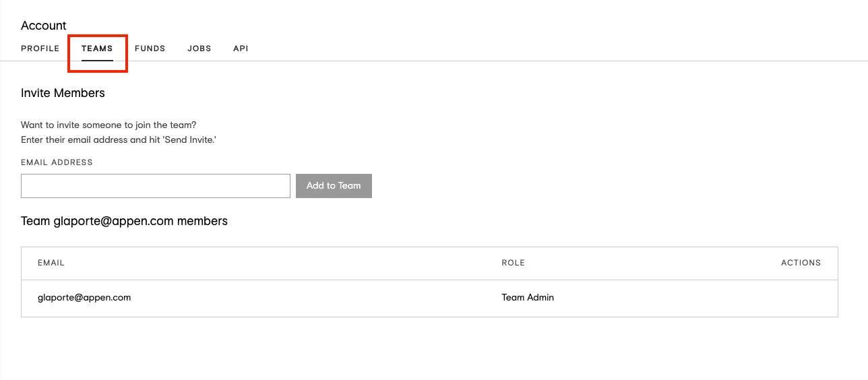Click the 'Want to invite someone' text
The height and width of the screenshot is (380, 868).
tap(108, 125)
